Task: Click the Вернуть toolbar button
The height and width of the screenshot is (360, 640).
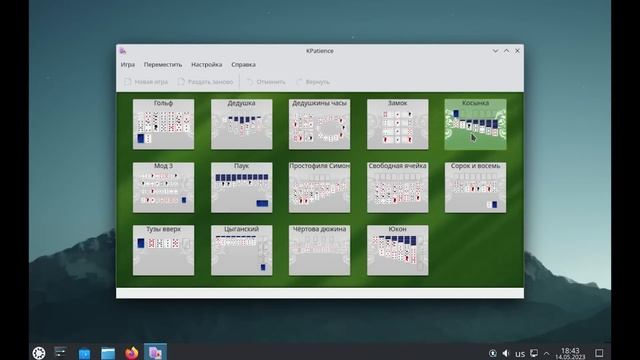Action: (x=313, y=82)
